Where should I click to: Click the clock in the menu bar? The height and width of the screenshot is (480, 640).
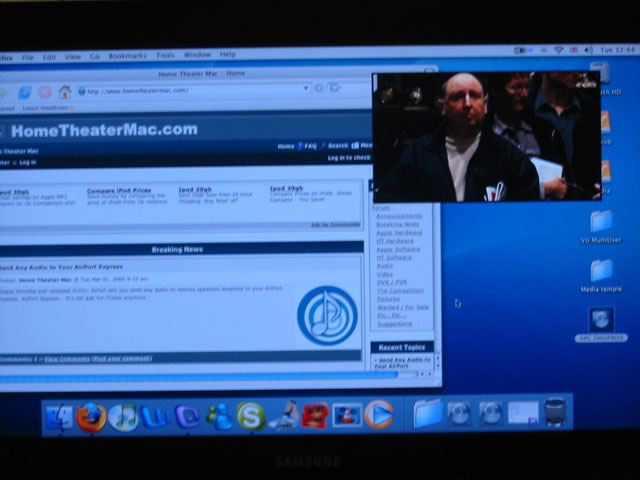pos(618,50)
